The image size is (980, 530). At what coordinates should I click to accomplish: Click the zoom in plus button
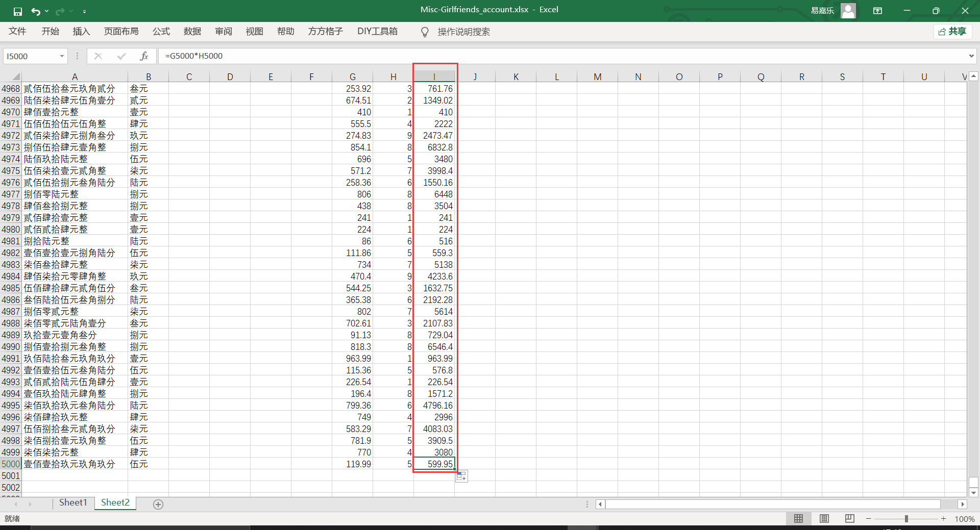[x=943, y=519]
